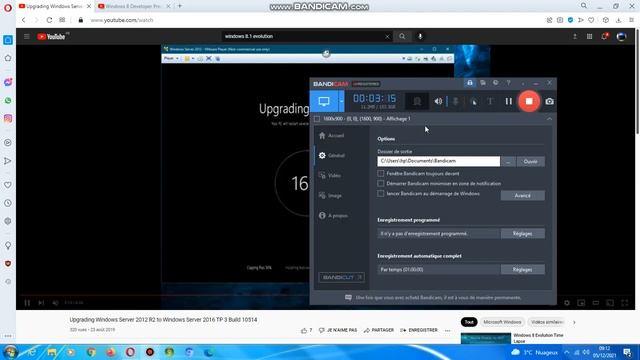The width and height of the screenshot is (640, 360).
Task: Open Réglages for Enregistrement automatique complet
Action: click(x=522, y=269)
